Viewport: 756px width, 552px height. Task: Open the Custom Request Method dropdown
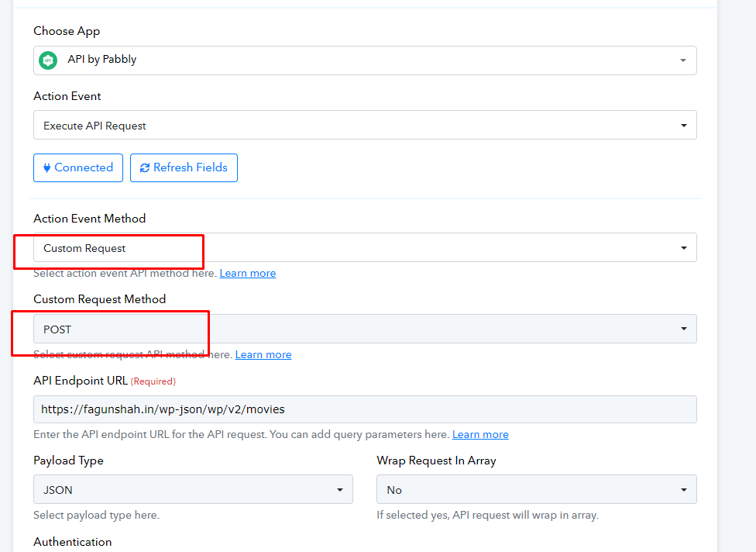click(365, 329)
